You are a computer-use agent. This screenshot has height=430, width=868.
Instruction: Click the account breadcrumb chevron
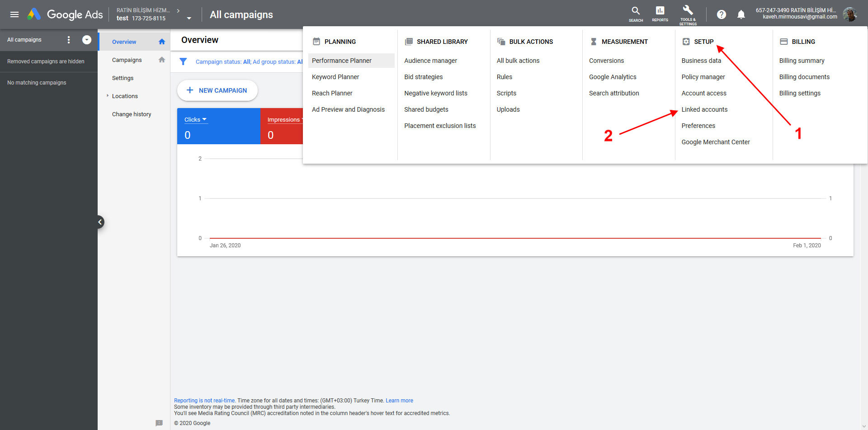point(178,10)
